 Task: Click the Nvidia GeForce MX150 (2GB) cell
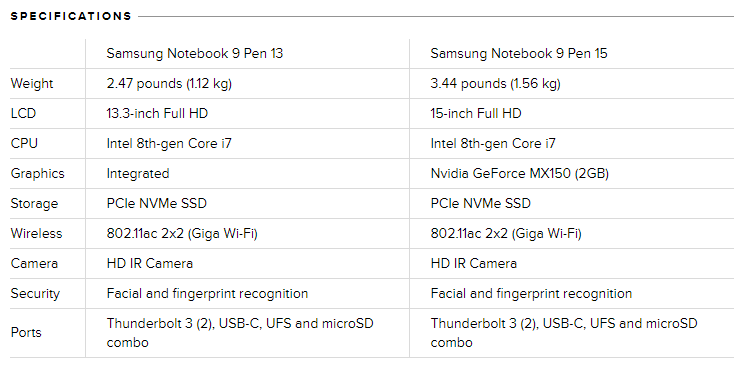click(519, 174)
